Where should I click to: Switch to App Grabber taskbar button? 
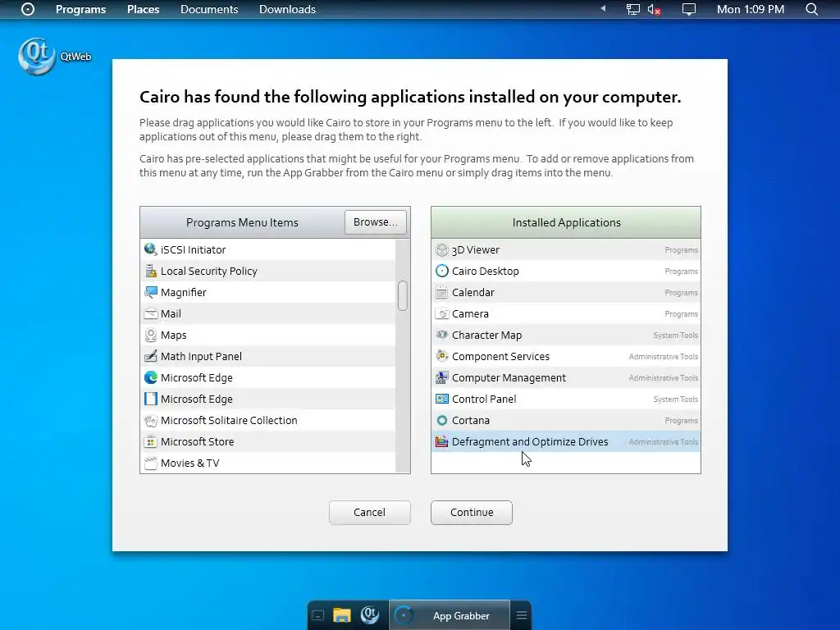449,615
